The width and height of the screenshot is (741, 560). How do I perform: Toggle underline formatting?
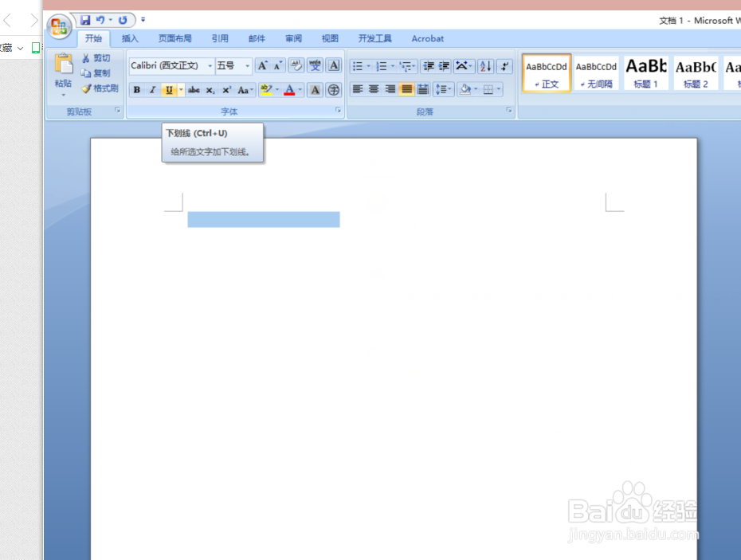point(169,90)
